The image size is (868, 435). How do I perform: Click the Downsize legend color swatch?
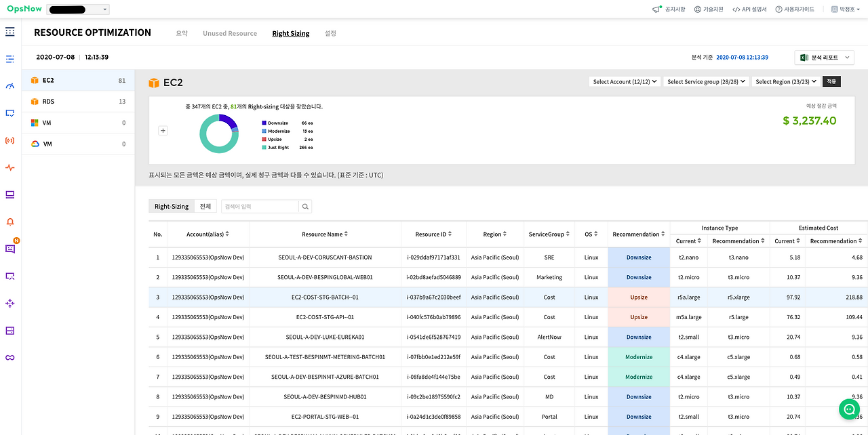coord(264,123)
